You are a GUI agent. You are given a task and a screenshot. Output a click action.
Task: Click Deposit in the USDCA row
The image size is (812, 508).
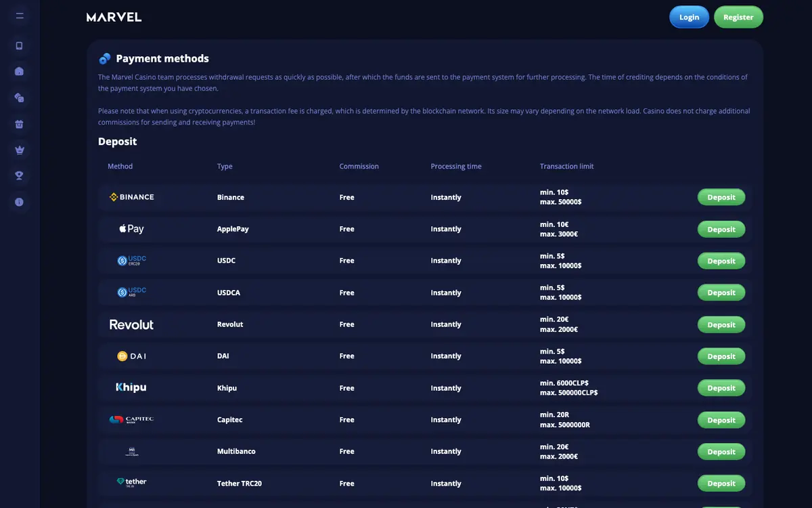point(721,293)
